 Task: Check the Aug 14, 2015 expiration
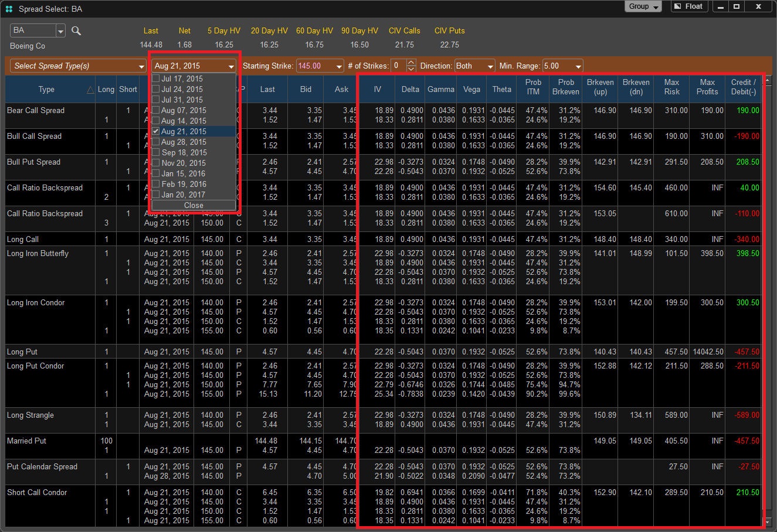(x=156, y=121)
